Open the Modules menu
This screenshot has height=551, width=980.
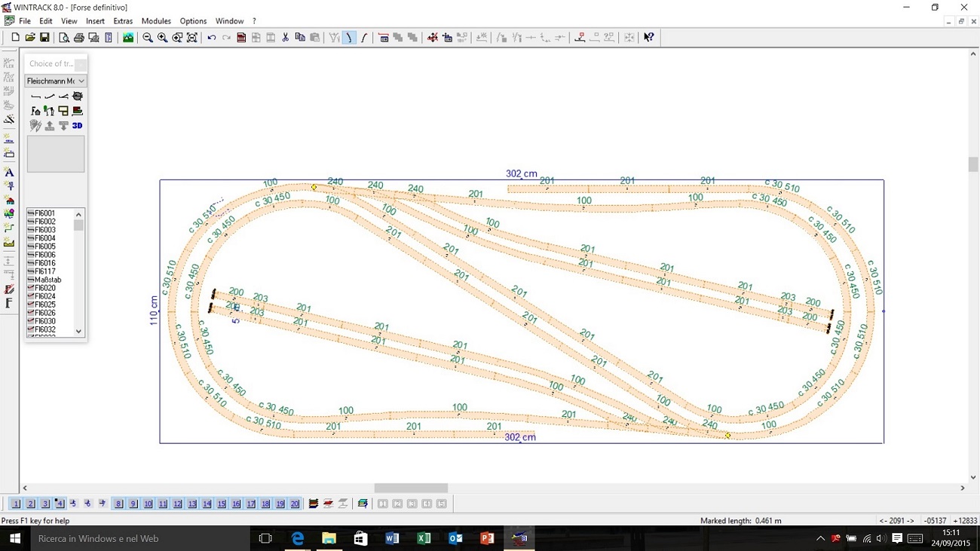(x=156, y=21)
